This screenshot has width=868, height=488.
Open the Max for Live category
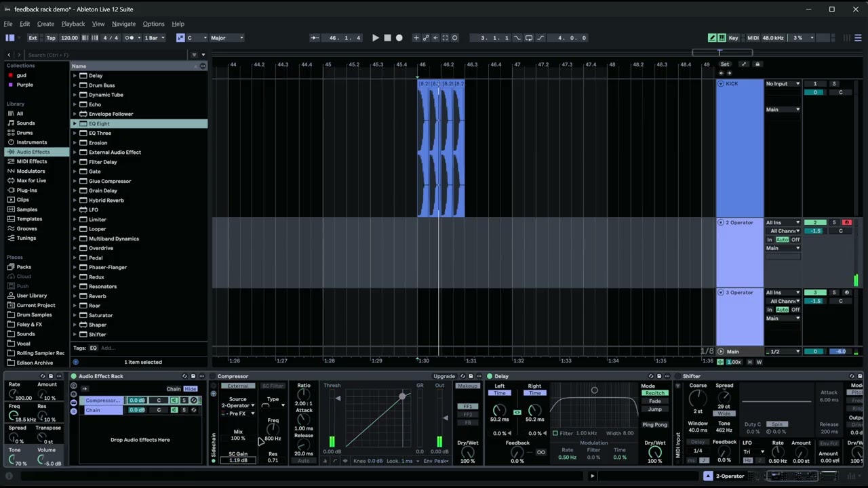(31, 181)
